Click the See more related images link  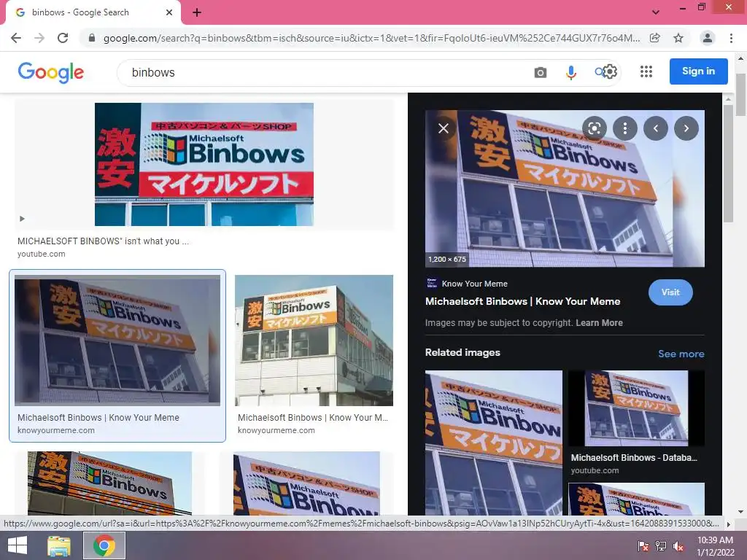681,354
